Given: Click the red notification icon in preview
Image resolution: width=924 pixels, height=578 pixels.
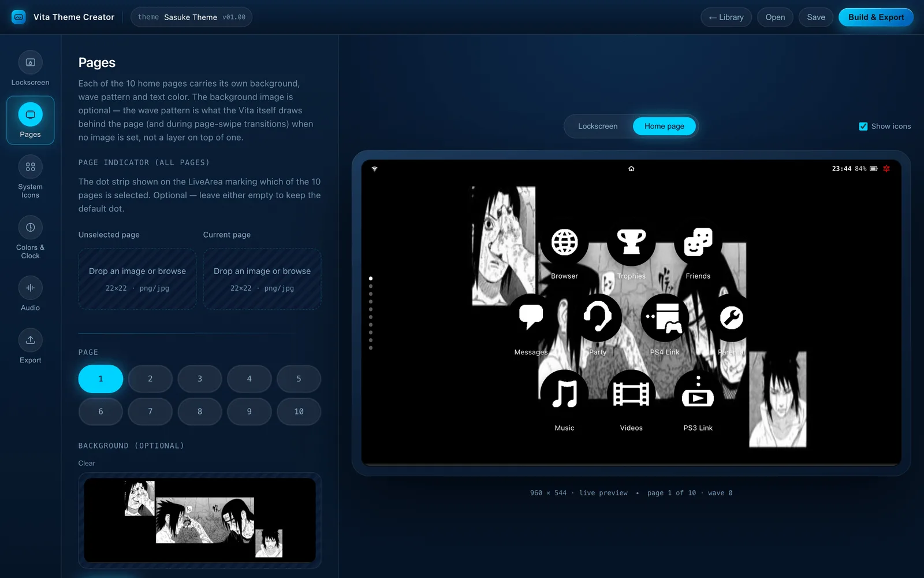Looking at the screenshot, I should tap(886, 169).
